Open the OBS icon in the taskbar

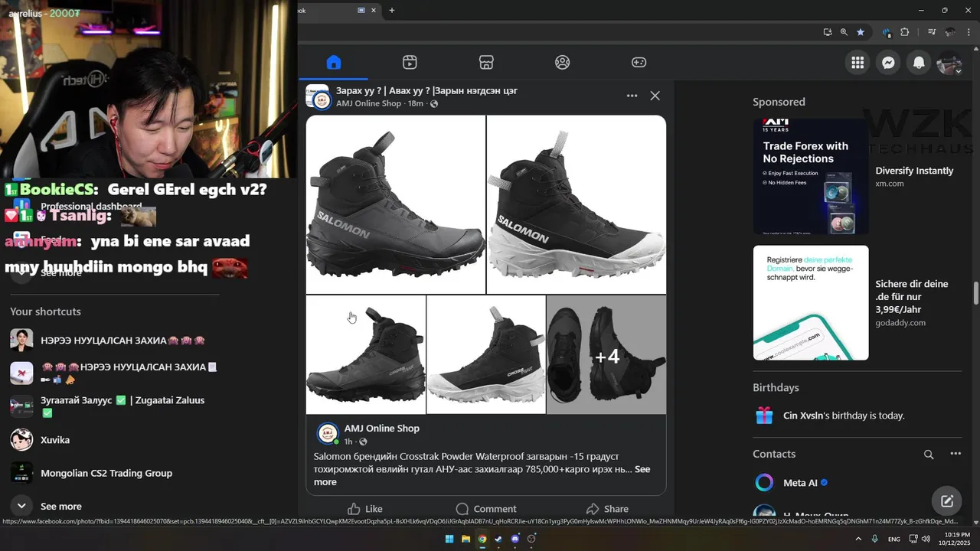[531, 539]
